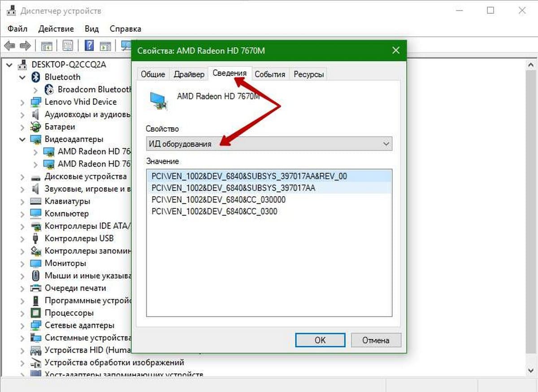Click the blue Help question mark icon
The height and width of the screenshot is (392, 538).
(x=89, y=46)
